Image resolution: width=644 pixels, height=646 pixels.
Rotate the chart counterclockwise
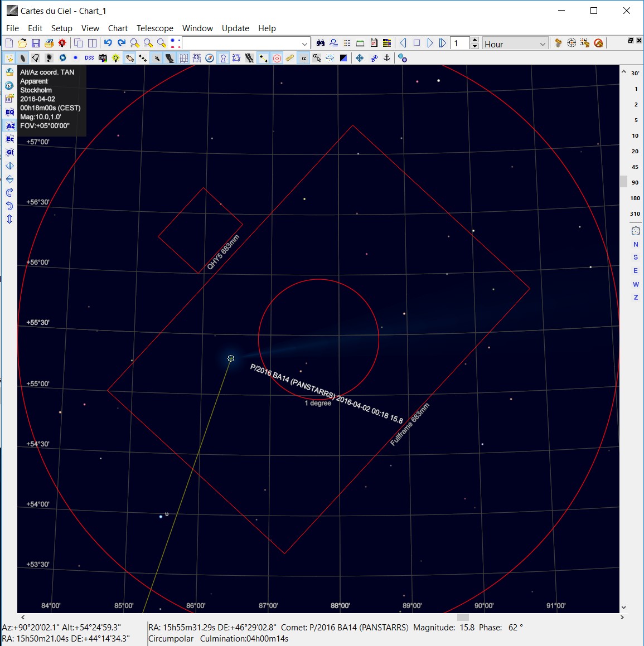click(x=10, y=206)
